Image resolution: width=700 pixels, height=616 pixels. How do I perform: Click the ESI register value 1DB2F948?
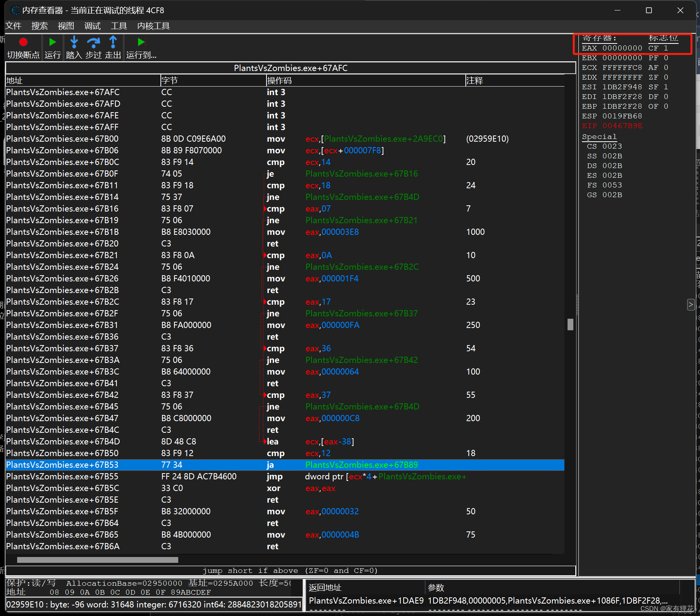tap(622, 87)
